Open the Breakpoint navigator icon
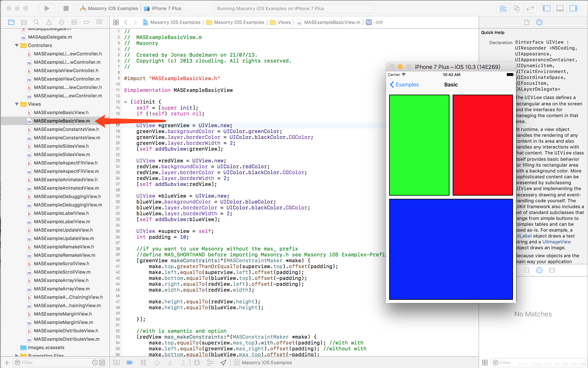This screenshot has height=368, width=588. (x=87, y=22)
